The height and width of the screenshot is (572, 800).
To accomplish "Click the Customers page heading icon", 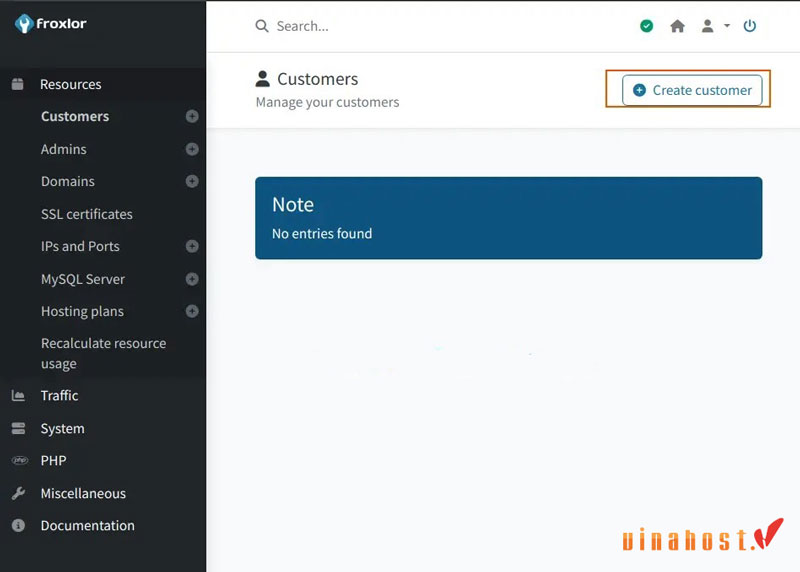I will point(262,79).
